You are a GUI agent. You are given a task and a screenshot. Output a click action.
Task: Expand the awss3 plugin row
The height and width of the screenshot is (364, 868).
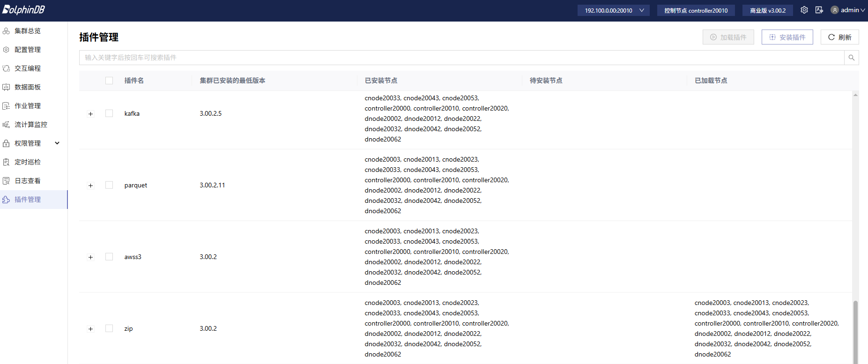coord(90,257)
